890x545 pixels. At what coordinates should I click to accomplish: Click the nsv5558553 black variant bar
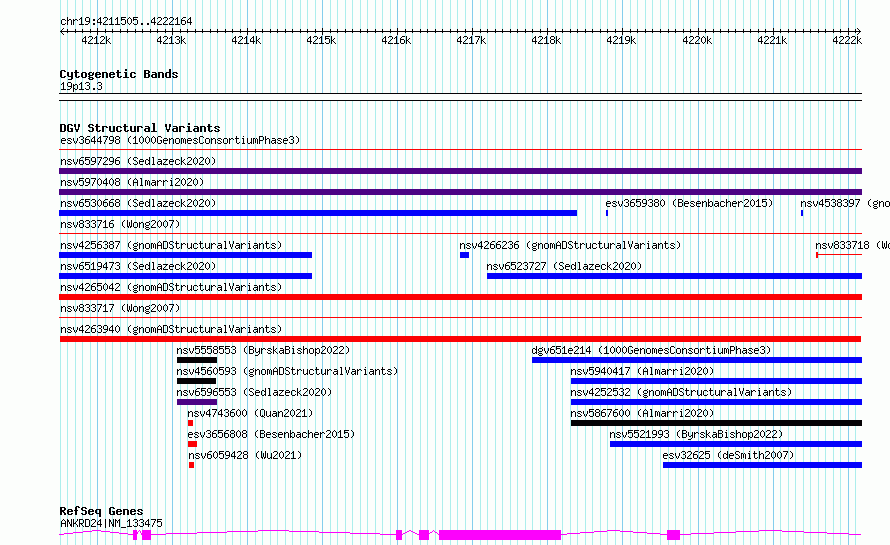click(x=197, y=360)
